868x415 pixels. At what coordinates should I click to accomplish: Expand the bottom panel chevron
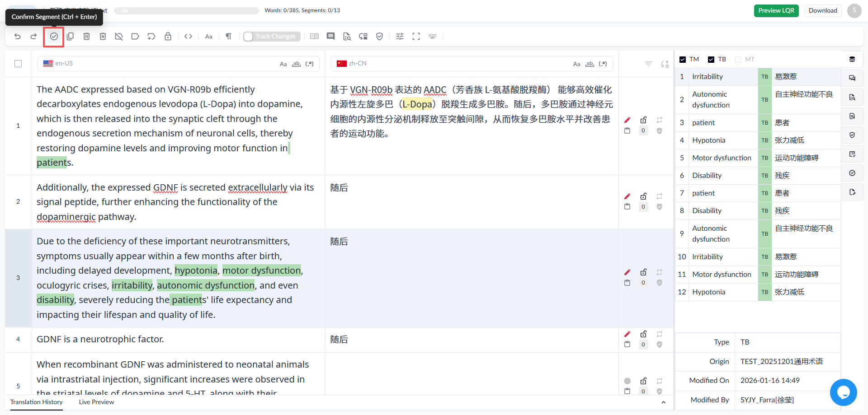click(x=663, y=402)
